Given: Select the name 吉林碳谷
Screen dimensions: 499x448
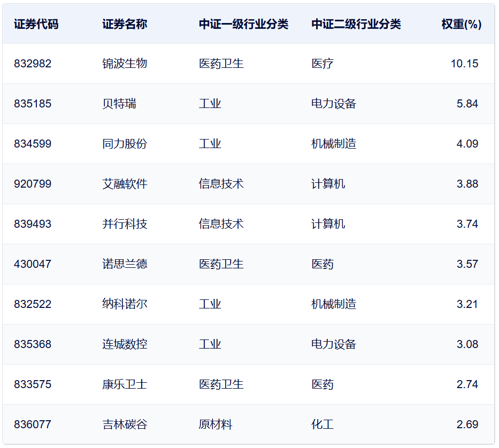Looking at the screenshot, I should pyautogui.click(x=125, y=424).
